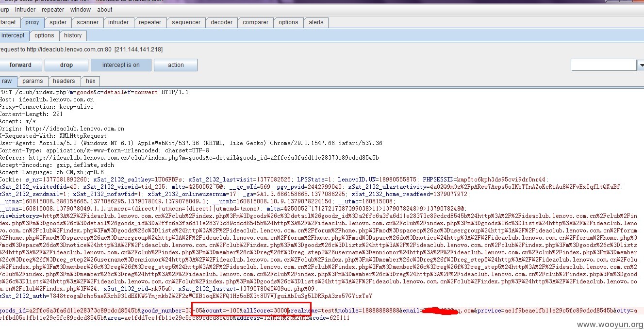The height and width of the screenshot is (329, 644).
Task: Click the Origin header line
Action: 62,129
